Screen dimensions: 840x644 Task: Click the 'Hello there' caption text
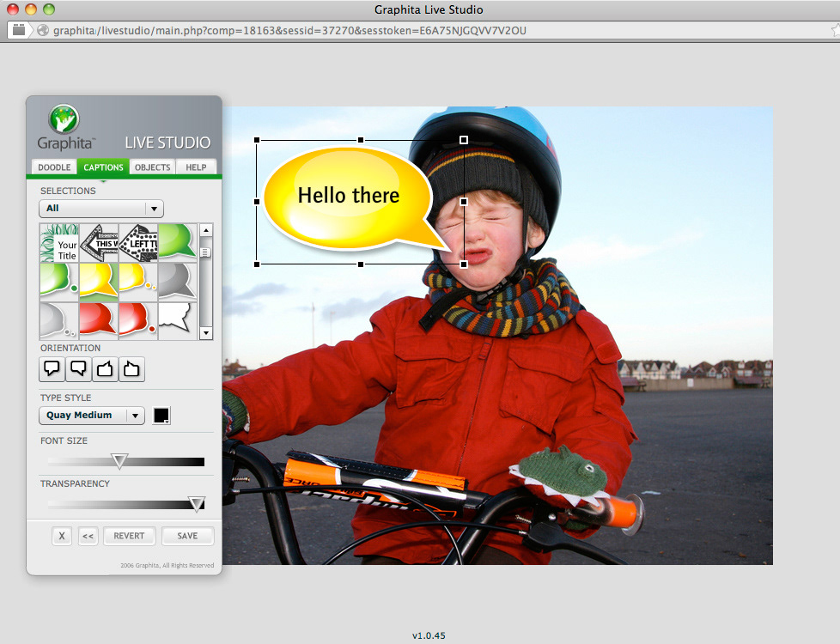(349, 196)
